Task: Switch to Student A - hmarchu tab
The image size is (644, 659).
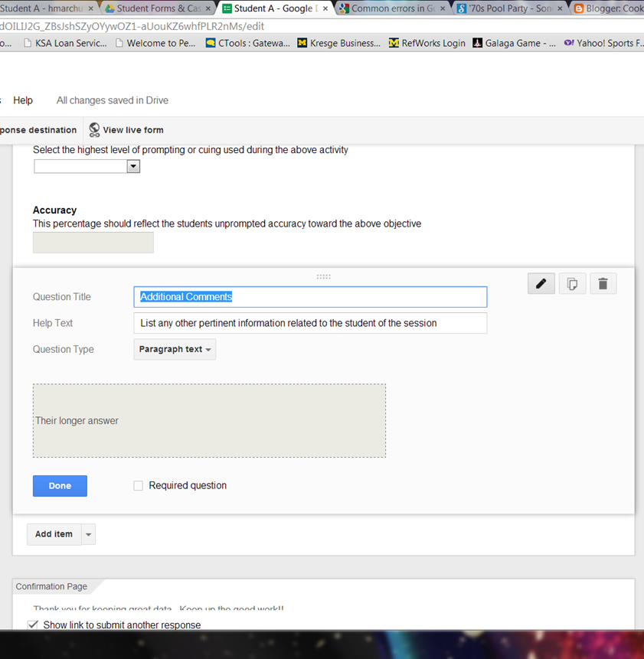Action: tap(42, 8)
